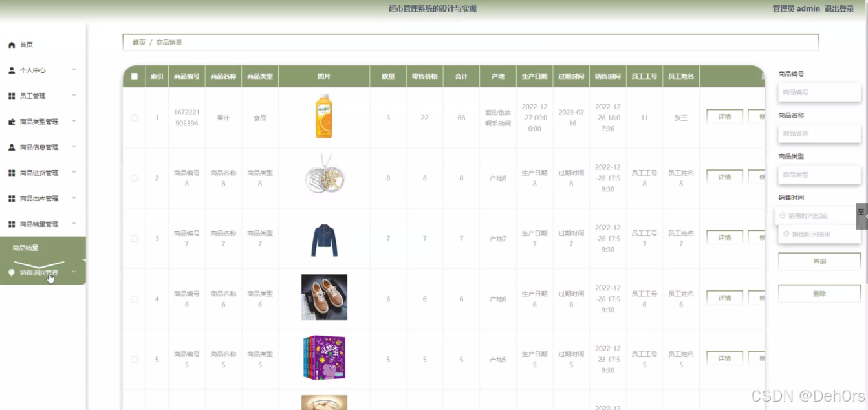The height and width of the screenshot is (410, 868).
Task: Click the 销售时间 column header
Action: (608, 76)
